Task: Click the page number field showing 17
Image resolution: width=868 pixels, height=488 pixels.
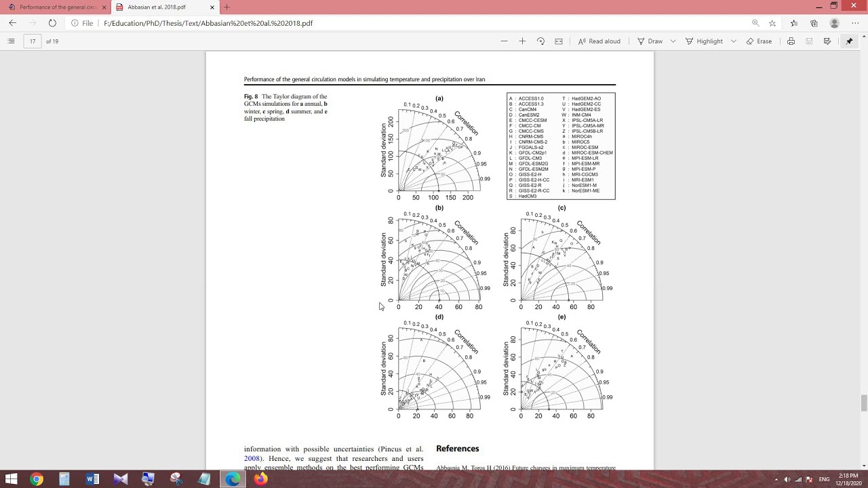Action: point(33,41)
